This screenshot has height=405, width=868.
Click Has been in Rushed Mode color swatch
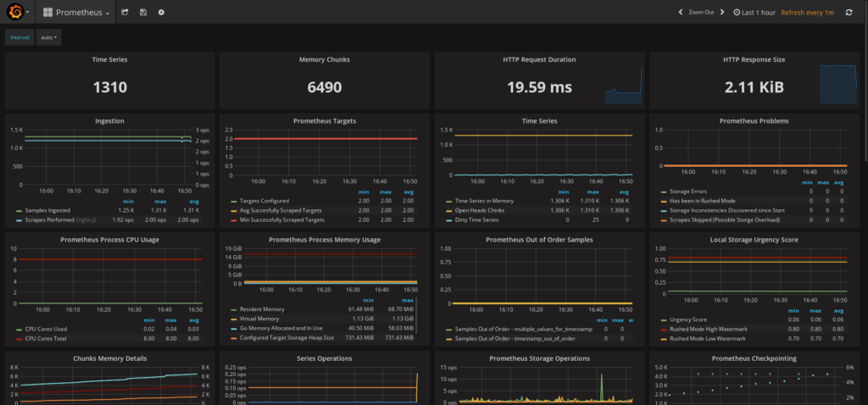[x=664, y=201]
